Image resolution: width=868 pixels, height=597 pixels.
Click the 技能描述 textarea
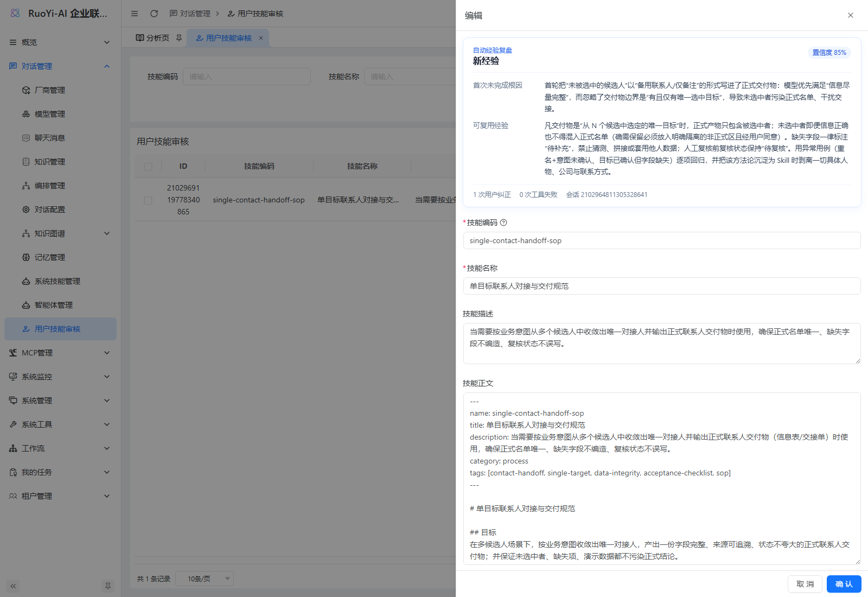pos(662,344)
